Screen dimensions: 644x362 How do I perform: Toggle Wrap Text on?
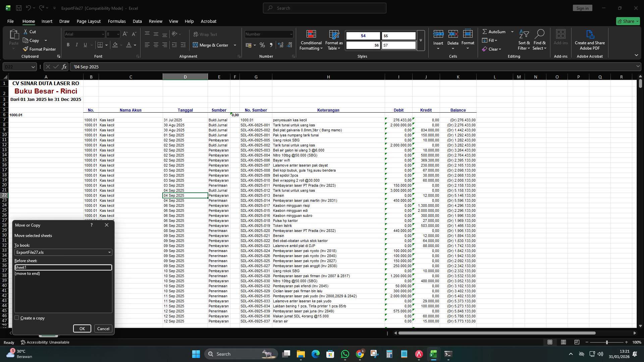pos(205,34)
